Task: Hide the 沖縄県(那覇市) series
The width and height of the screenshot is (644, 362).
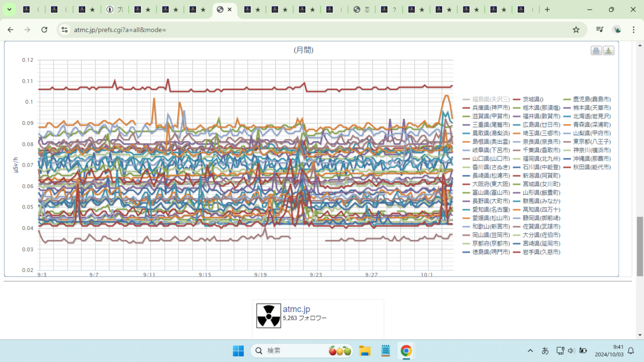Action: 587,159
